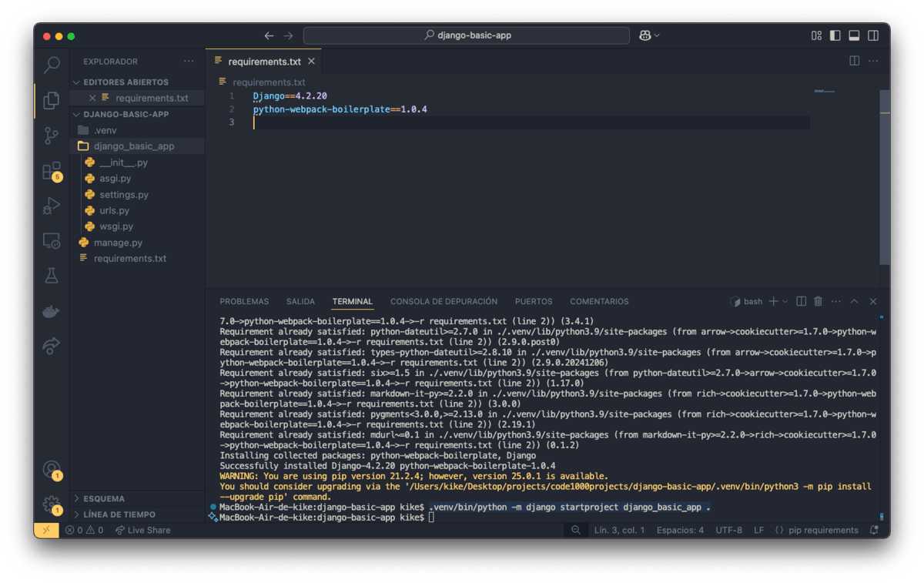Open the Run and Debug view
This screenshot has height=583, width=924.
click(52, 206)
